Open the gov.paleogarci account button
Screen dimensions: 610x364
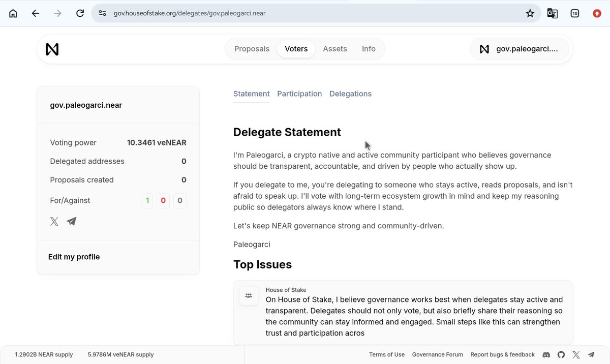click(520, 49)
